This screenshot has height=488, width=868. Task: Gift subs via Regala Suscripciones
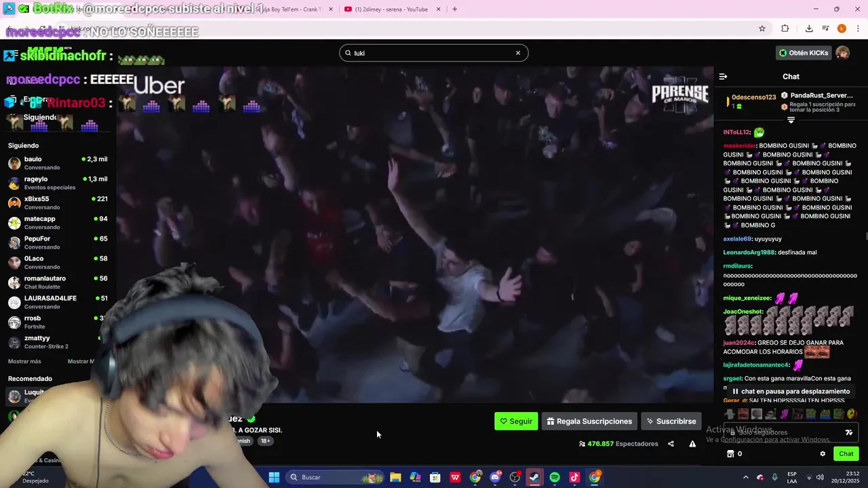(589, 421)
